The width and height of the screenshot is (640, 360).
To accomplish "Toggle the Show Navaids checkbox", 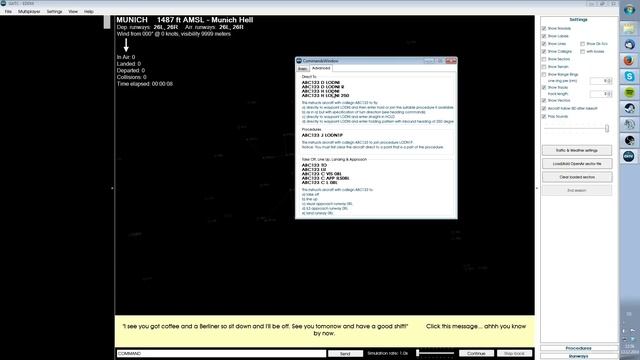I will [x=544, y=29].
